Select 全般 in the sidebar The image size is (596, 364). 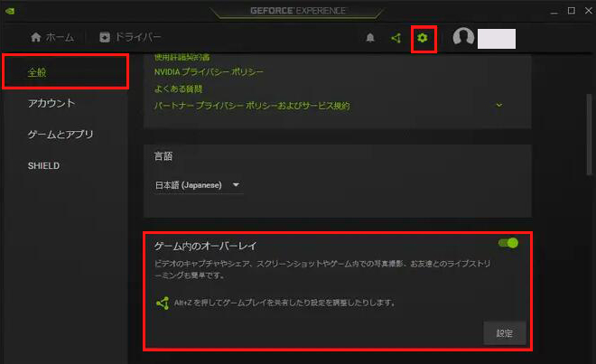coord(63,71)
